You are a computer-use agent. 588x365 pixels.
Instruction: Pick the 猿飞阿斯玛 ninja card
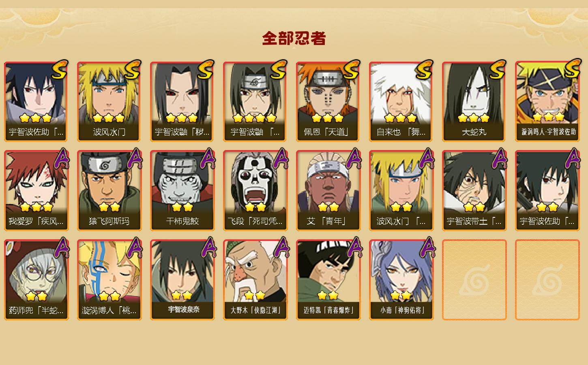coord(109,191)
